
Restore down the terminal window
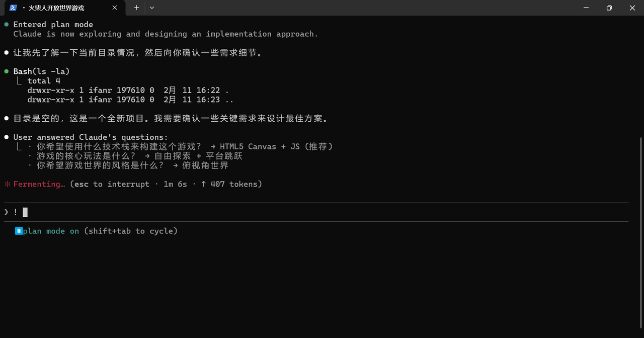609,8
